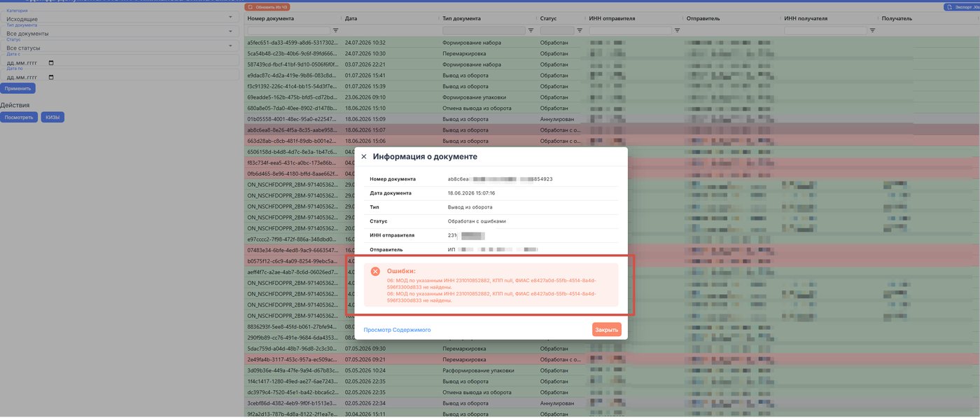
Task: Click the filter icon under ИНН получателя
Action: (872, 30)
